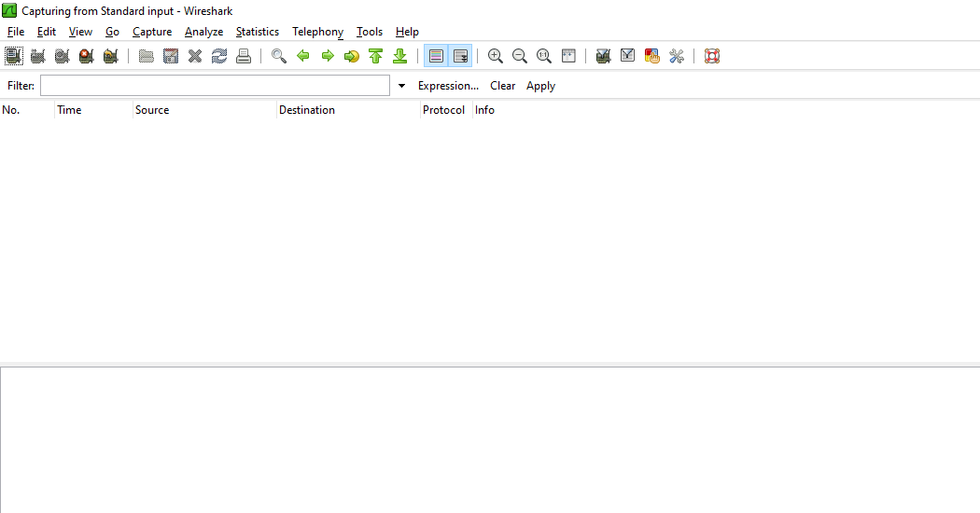Open the filter Expression... builder
This screenshot has width=980, height=513.
tap(448, 86)
